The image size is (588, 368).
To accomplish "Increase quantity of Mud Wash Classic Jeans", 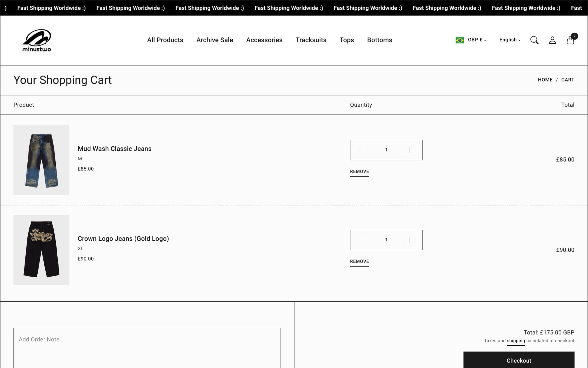I will [409, 150].
